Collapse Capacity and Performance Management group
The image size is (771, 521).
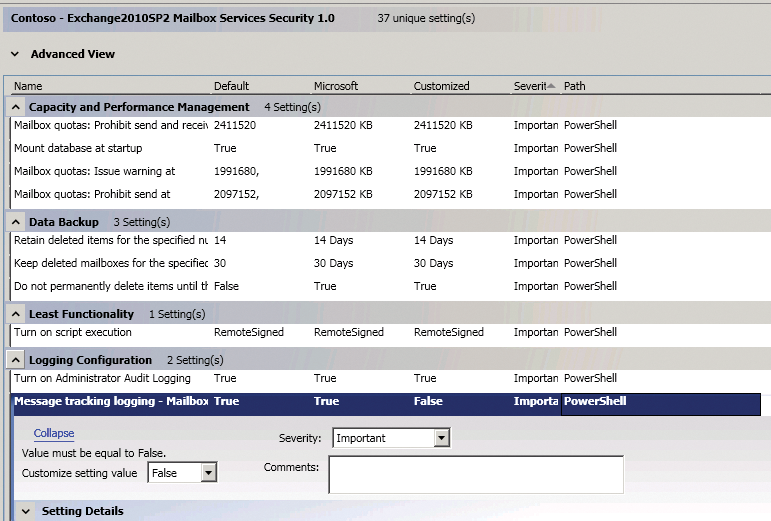(x=16, y=107)
